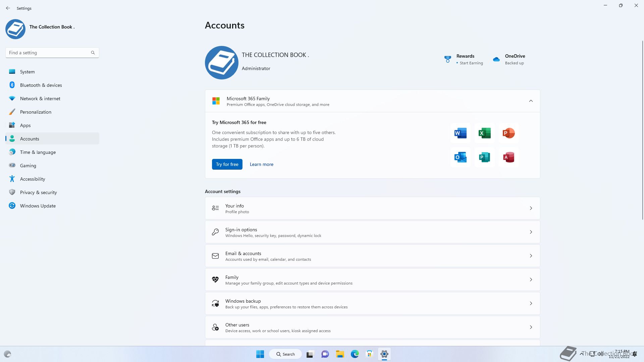The image size is (644, 362).
Task: Open Windows backup via its chevron
Action: click(x=531, y=303)
